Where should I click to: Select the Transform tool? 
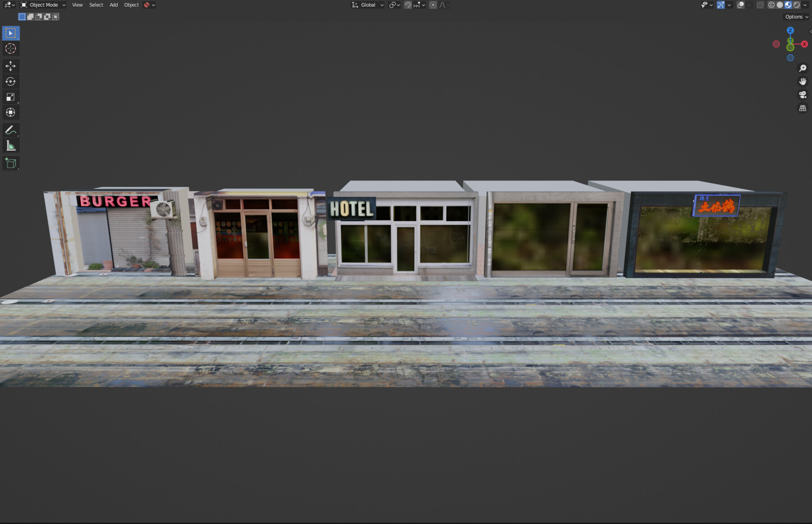11,112
